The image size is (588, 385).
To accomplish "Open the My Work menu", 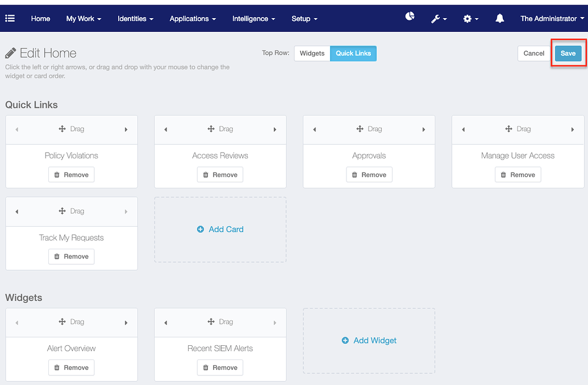I will coord(84,19).
